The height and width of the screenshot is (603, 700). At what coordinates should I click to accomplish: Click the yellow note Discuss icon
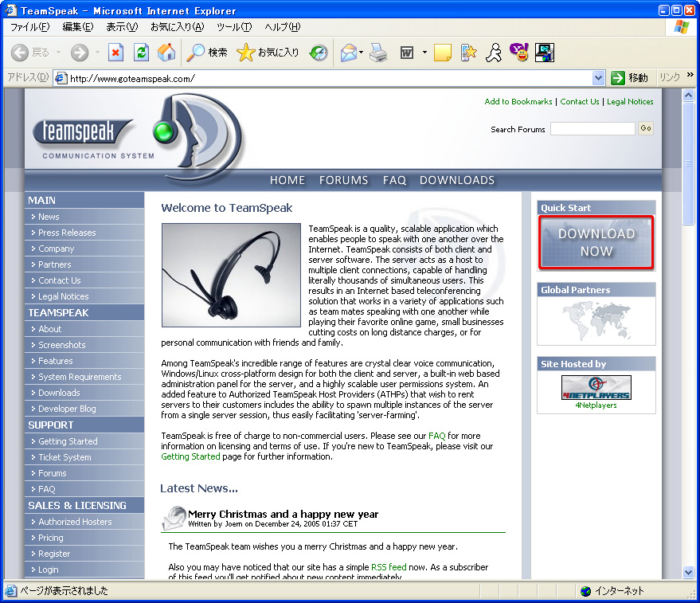443,53
